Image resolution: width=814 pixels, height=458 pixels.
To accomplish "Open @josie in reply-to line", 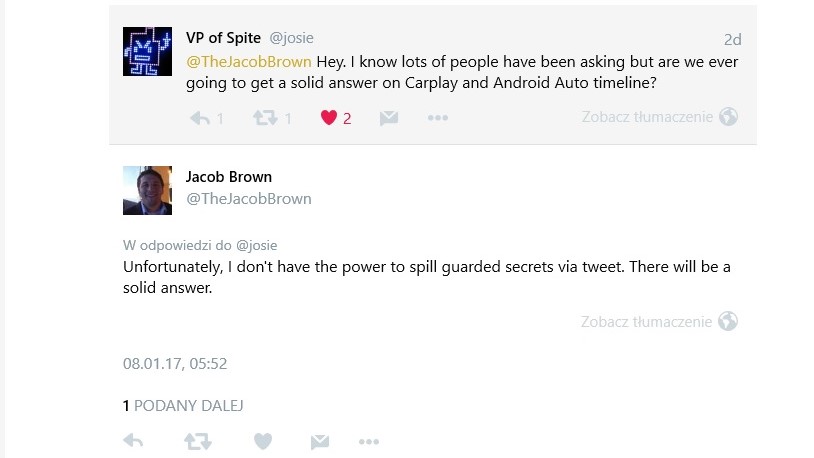I will tap(257, 245).
